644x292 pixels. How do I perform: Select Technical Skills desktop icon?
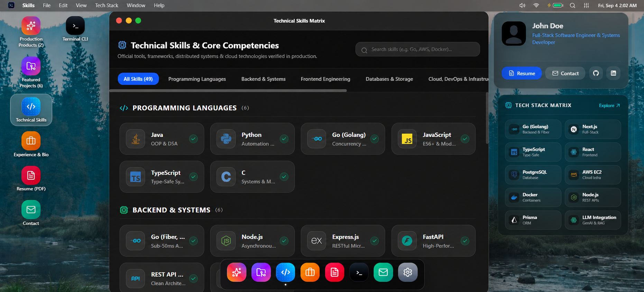[x=31, y=110]
